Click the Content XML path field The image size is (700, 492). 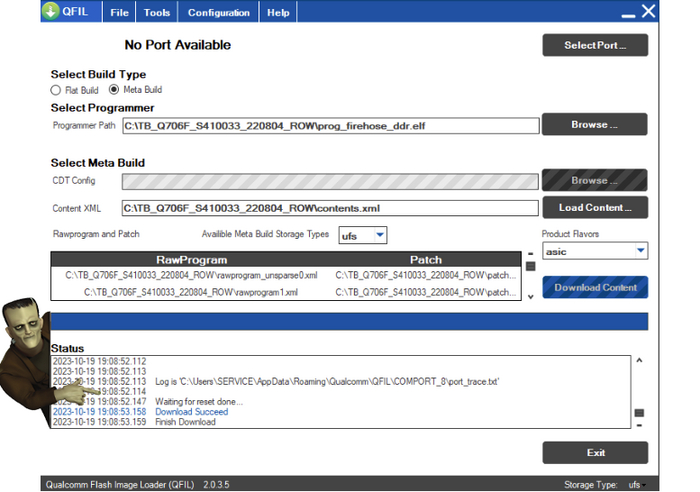(330, 208)
